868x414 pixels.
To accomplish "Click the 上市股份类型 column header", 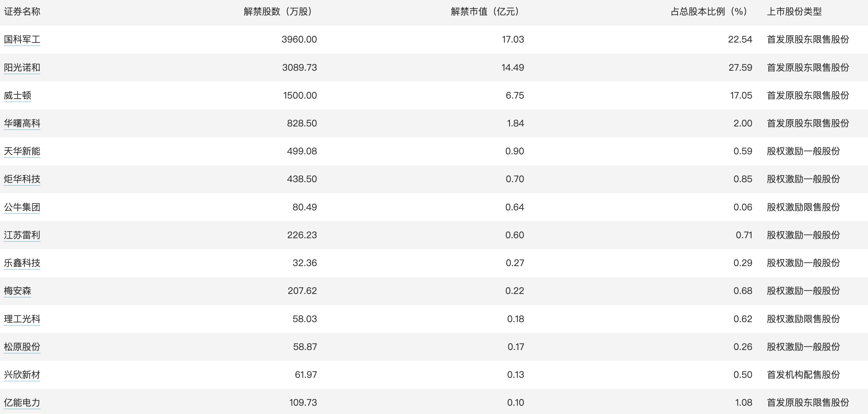I will (794, 12).
